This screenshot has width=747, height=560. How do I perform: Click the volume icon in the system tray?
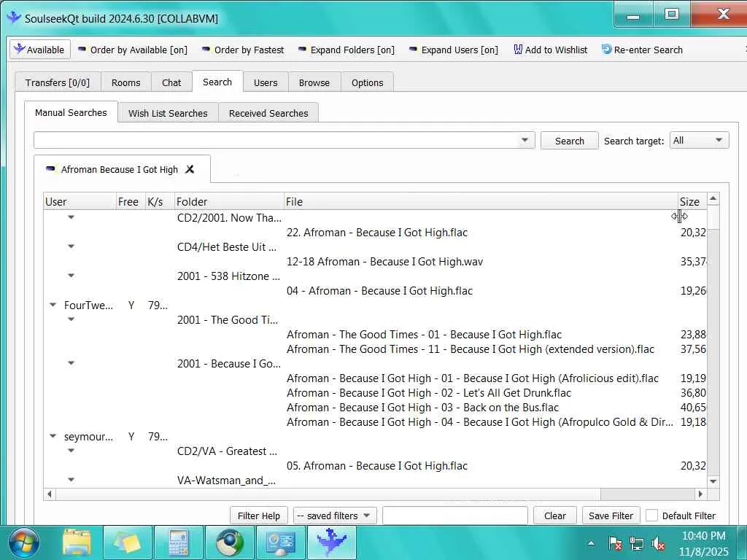pos(659,543)
